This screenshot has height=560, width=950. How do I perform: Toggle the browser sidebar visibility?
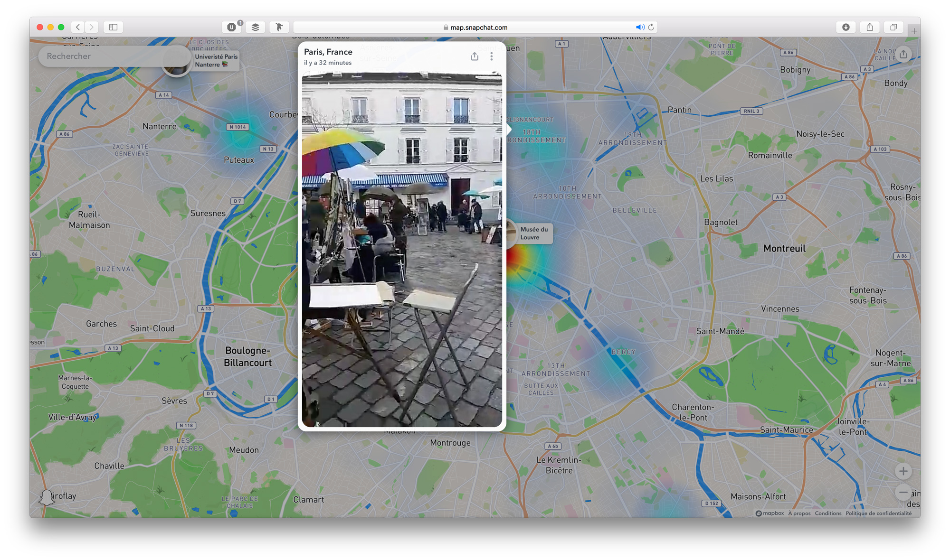pyautogui.click(x=113, y=27)
